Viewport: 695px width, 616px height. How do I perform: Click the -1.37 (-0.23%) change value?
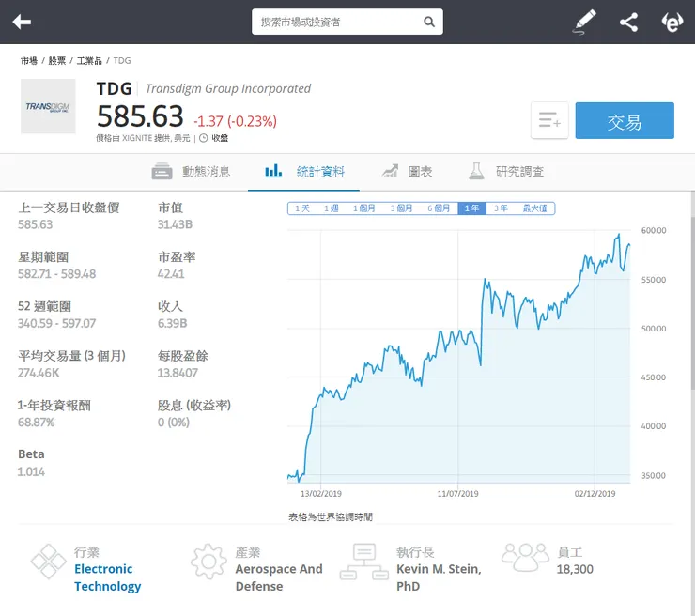[x=235, y=121]
